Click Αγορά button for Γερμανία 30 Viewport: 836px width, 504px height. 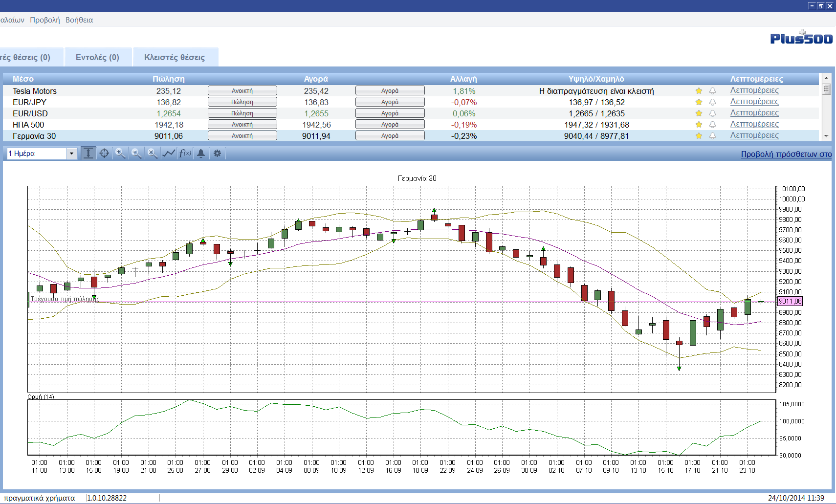[390, 136]
